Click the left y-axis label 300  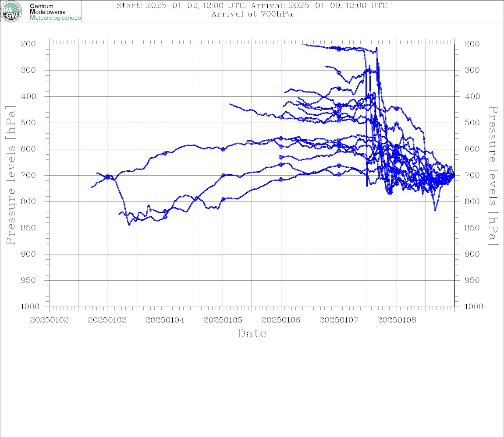point(28,70)
